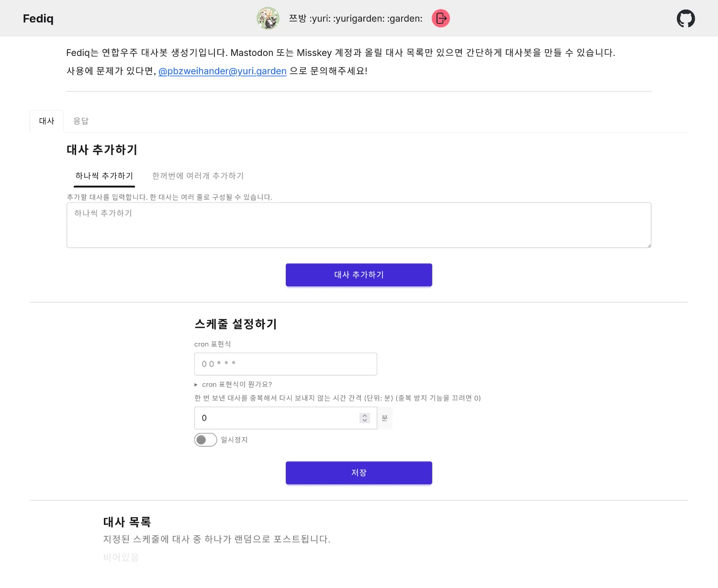The width and height of the screenshot is (718, 588).
Task: Focus the dedupe interval number field
Action: point(286,418)
